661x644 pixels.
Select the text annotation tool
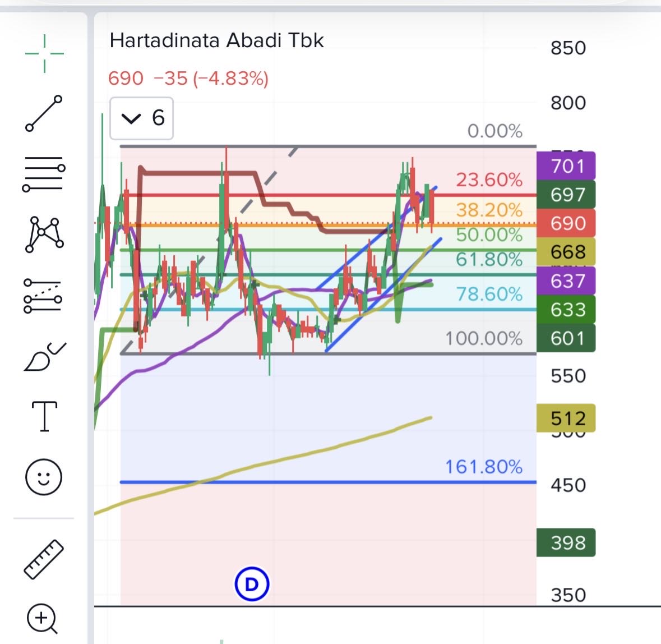coord(44,416)
